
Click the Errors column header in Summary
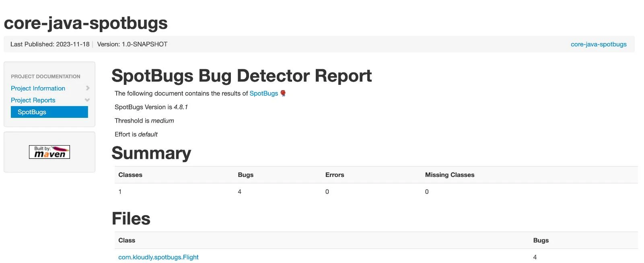coord(335,175)
